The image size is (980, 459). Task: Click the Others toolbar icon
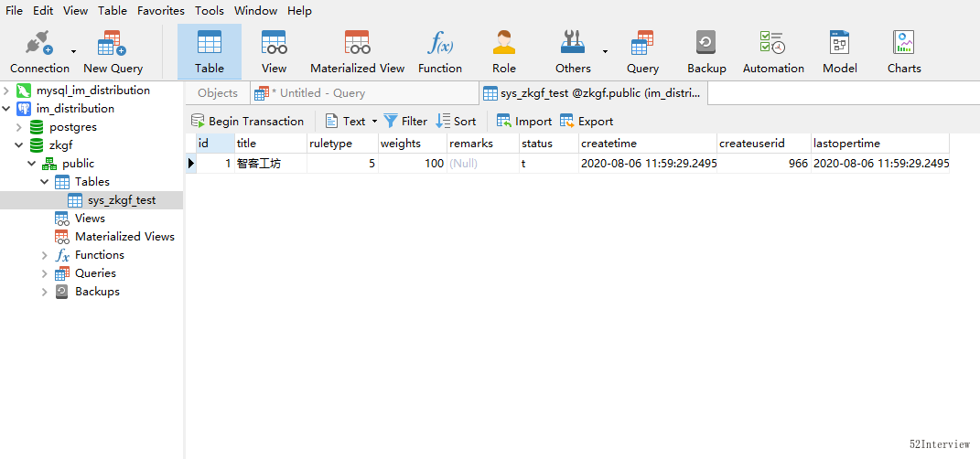(573, 52)
